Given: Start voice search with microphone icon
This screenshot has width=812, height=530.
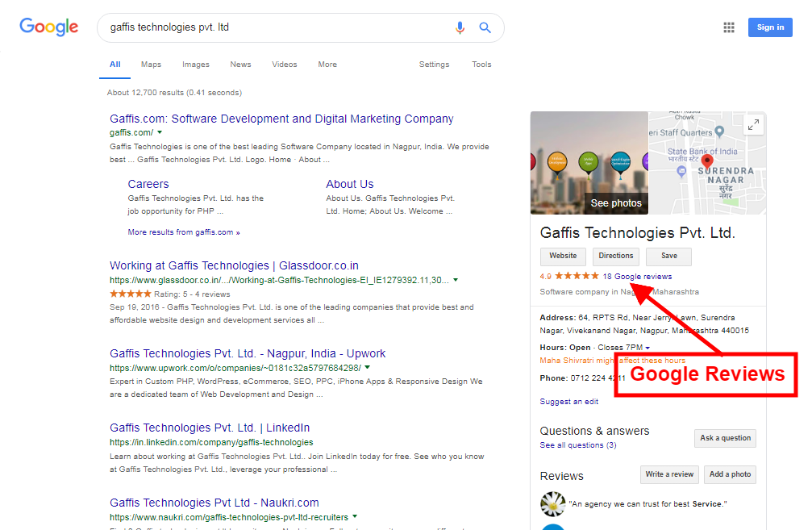Looking at the screenshot, I should [x=460, y=27].
